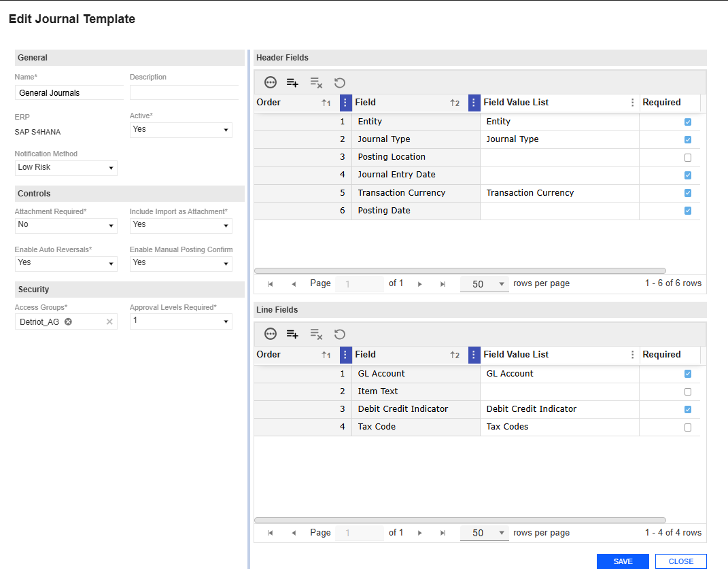Click the add row icon in Header Fields
Viewport: 728px width, 577px height.
tap(292, 82)
